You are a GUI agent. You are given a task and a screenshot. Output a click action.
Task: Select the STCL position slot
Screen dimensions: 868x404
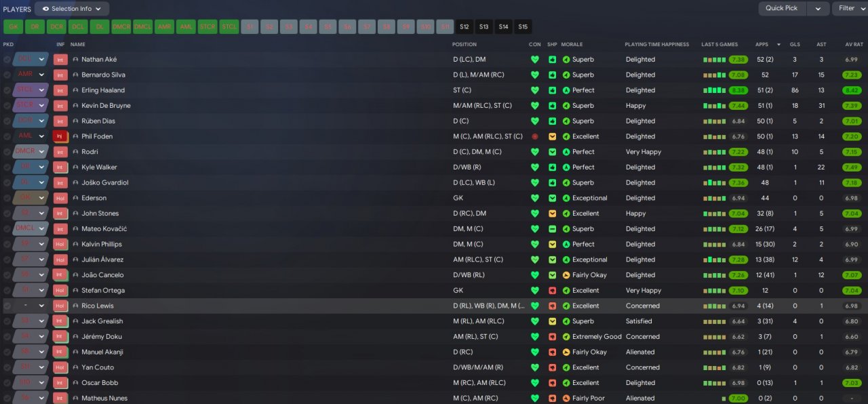(229, 27)
